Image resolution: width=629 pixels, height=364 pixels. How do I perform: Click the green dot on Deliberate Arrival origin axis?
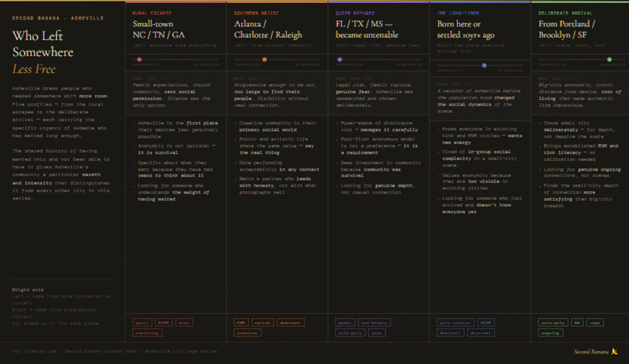(609, 59)
